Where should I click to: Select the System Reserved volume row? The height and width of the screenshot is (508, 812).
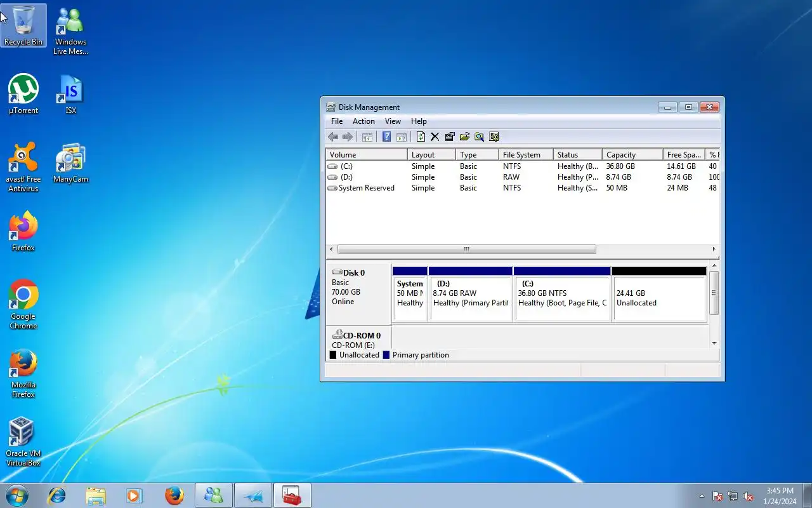tap(523, 188)
